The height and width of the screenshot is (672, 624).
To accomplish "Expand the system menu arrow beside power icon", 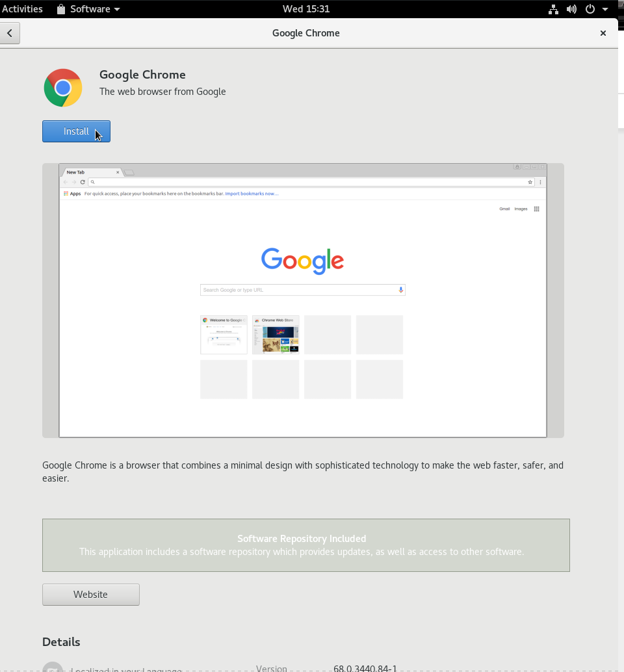I will click(605, 9).
